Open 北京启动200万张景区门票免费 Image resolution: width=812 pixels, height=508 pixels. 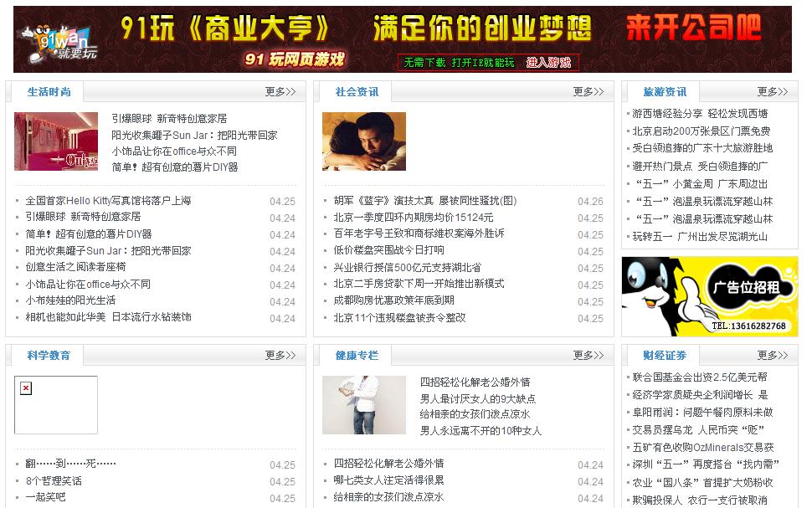[702, 131]
